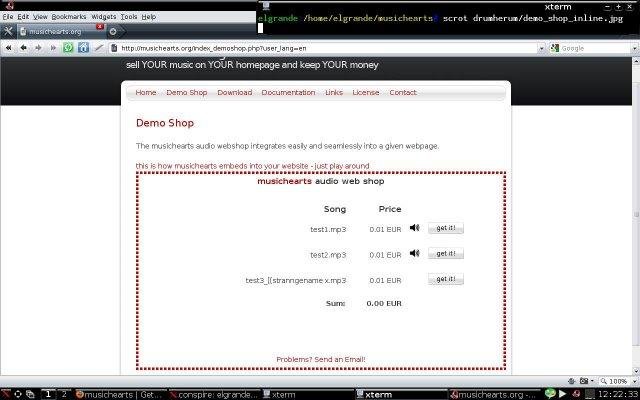Click the clock showing 12:22:33

[x=618, y=395]
